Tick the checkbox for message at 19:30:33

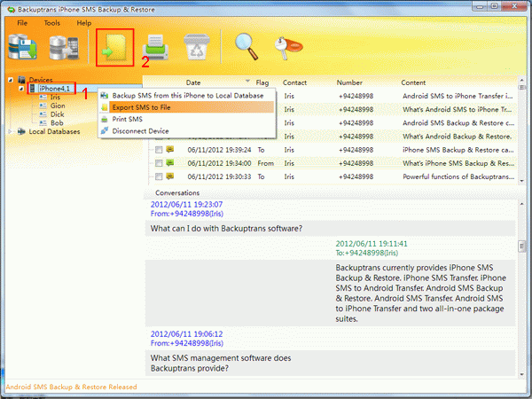click(x=159, y=176)
